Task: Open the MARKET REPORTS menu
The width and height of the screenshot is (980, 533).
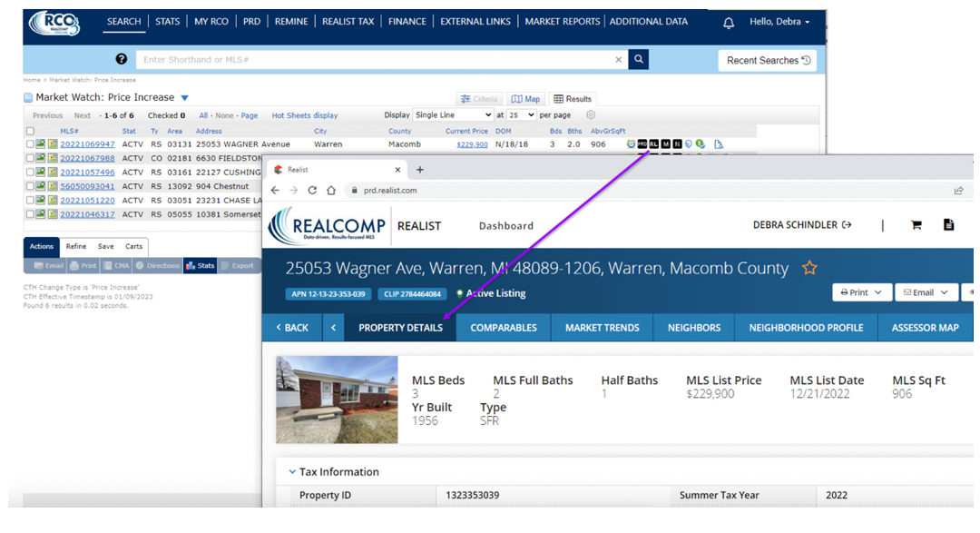Action: pyautogui.click(x=563, y=21)
